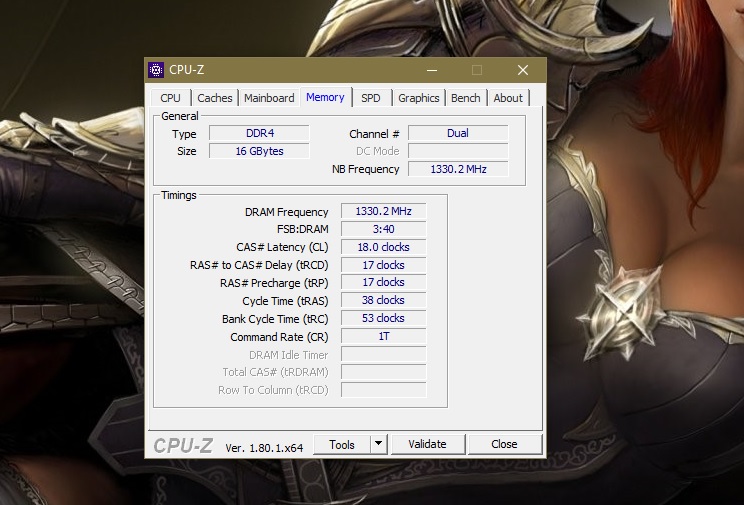Click the "Command Rate (CR)" label
The image size is (744, 505).
click(279, 337)
